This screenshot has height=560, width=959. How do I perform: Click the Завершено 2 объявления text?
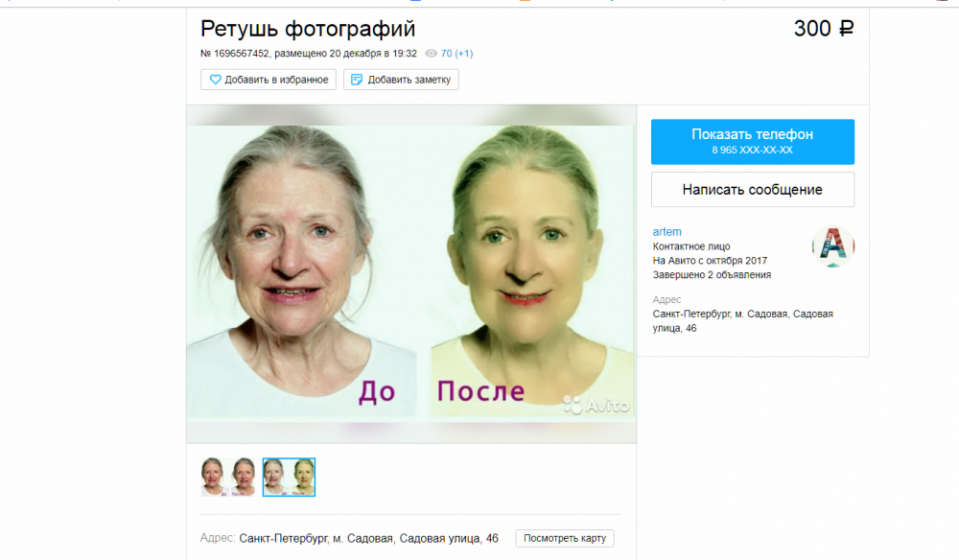[712, 275]
